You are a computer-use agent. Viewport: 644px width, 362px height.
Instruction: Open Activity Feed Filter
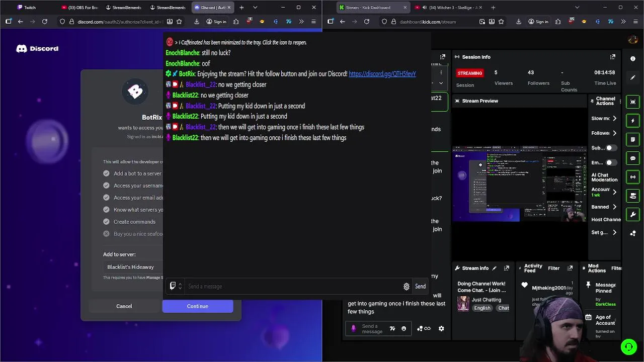554,268
